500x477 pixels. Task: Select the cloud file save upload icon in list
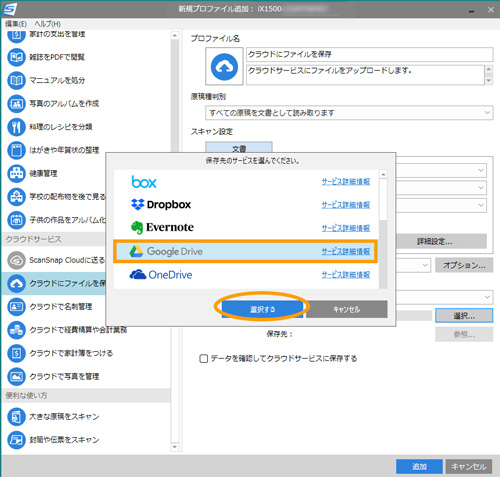coord(16,284)
